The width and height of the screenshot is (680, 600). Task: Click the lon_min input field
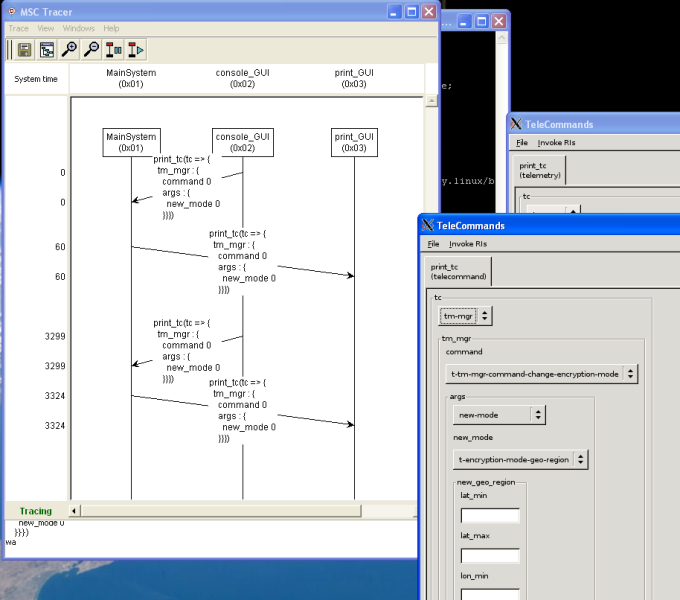(490, 594)
